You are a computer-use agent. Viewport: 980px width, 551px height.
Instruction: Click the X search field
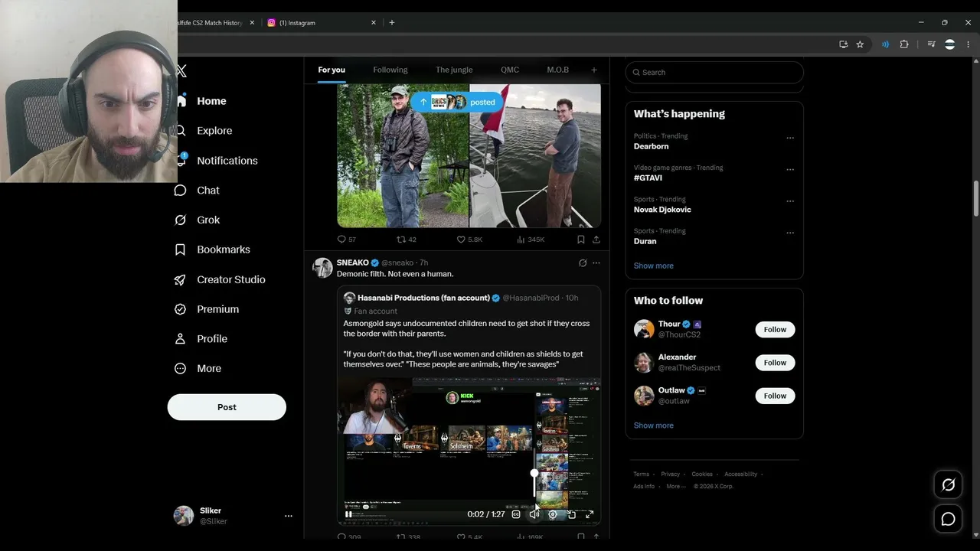tap(714, 72)
